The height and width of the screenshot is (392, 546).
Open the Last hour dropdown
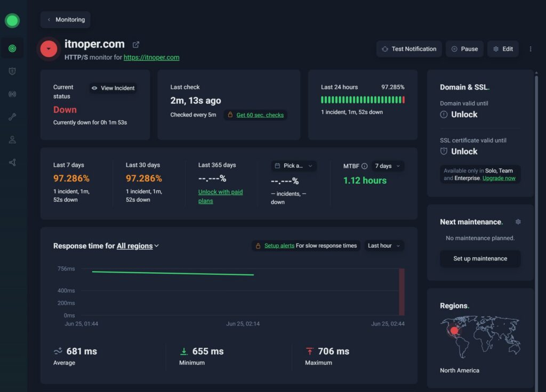pos(384,246)
